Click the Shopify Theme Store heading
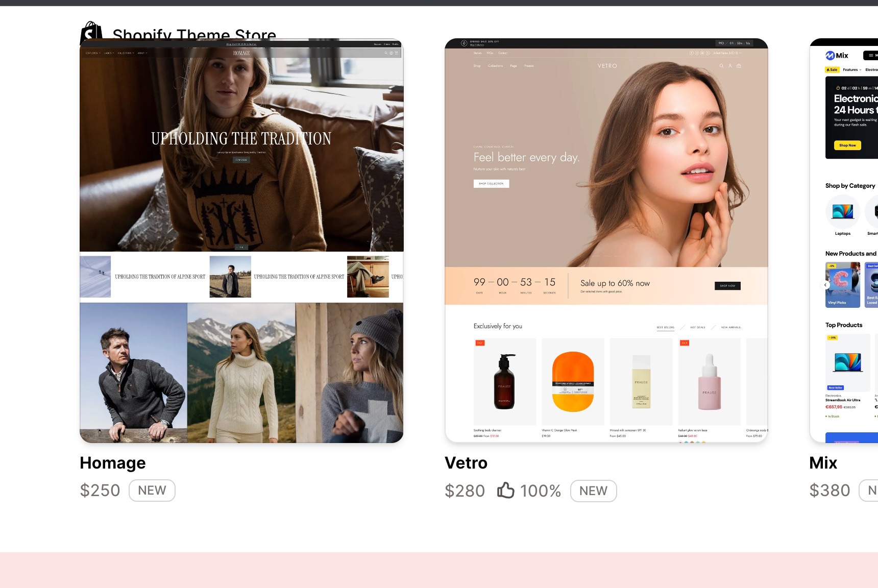 pyautogui.click(x=194, y=35)
